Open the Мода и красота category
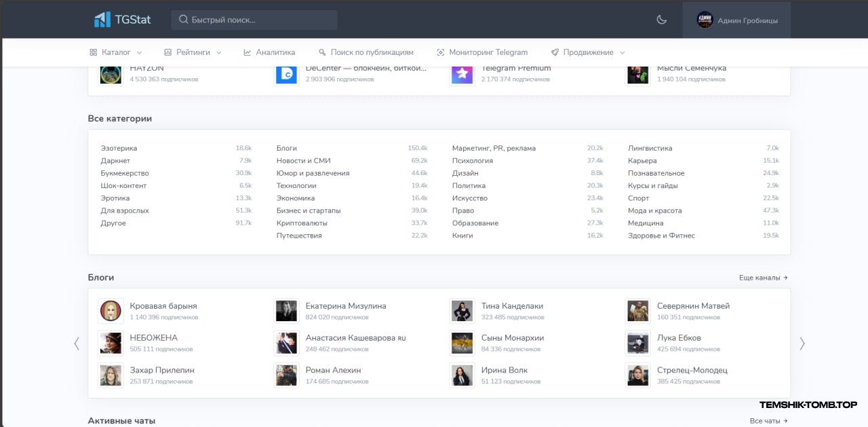Screen dimensions: 868x427 [655, 210]
